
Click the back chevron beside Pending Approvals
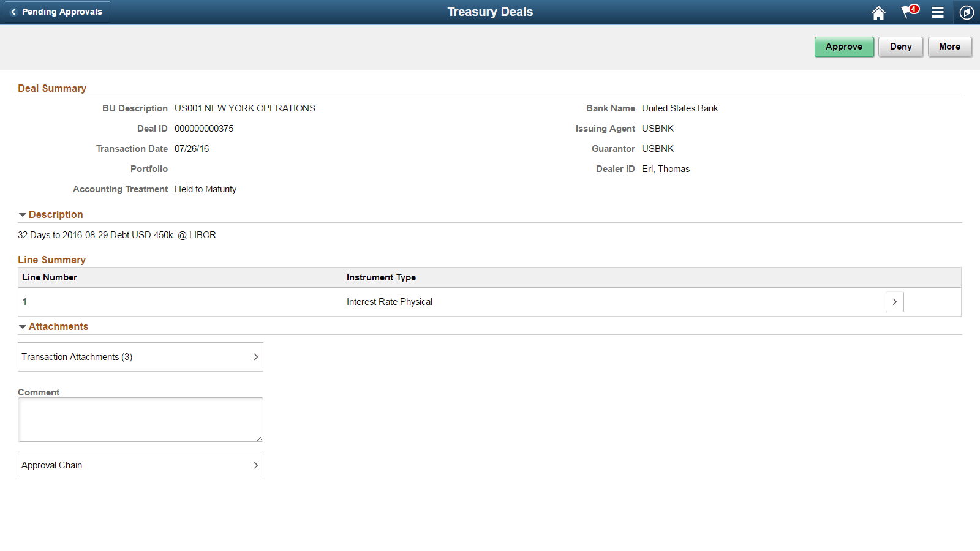point(12,12)
